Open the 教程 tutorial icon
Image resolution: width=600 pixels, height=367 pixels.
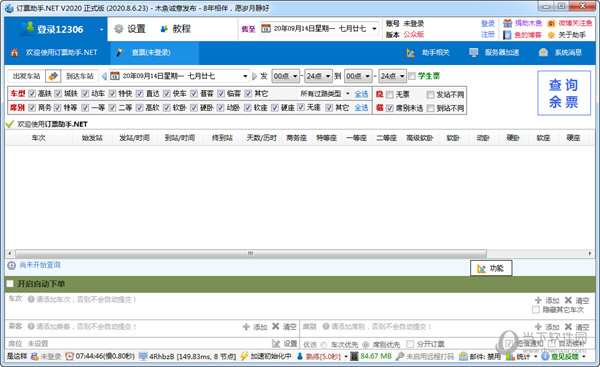point(164,29)
